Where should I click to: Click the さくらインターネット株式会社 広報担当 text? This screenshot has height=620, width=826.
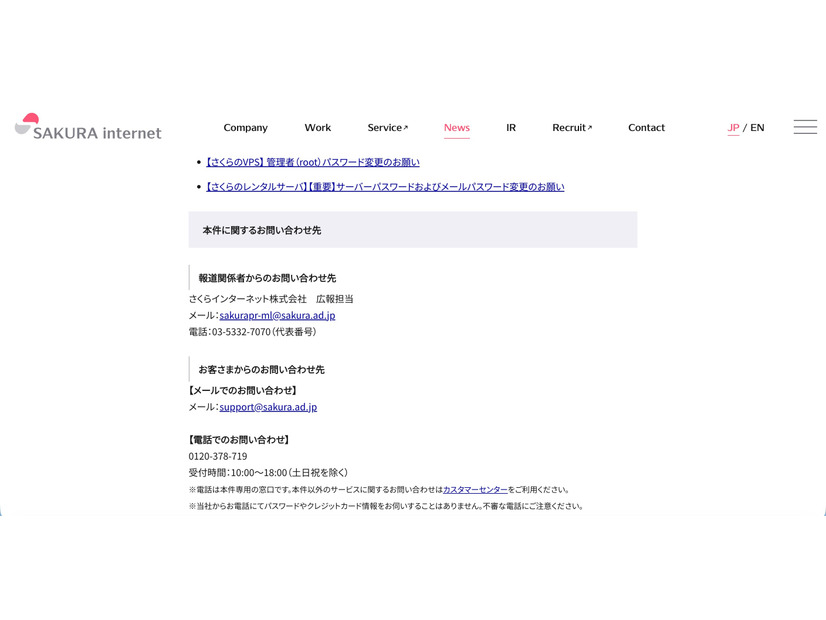pyautogui.click(x=271, y=299)
